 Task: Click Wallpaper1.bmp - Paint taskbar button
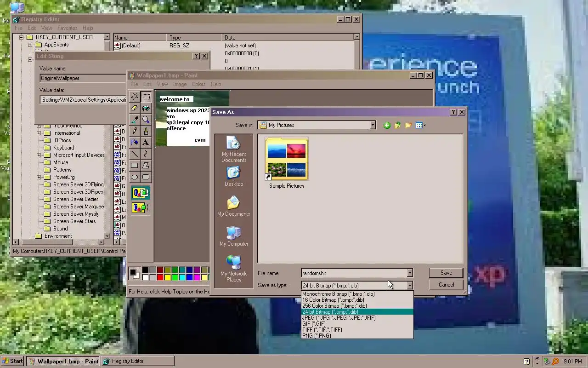click(x=63, y=361)
